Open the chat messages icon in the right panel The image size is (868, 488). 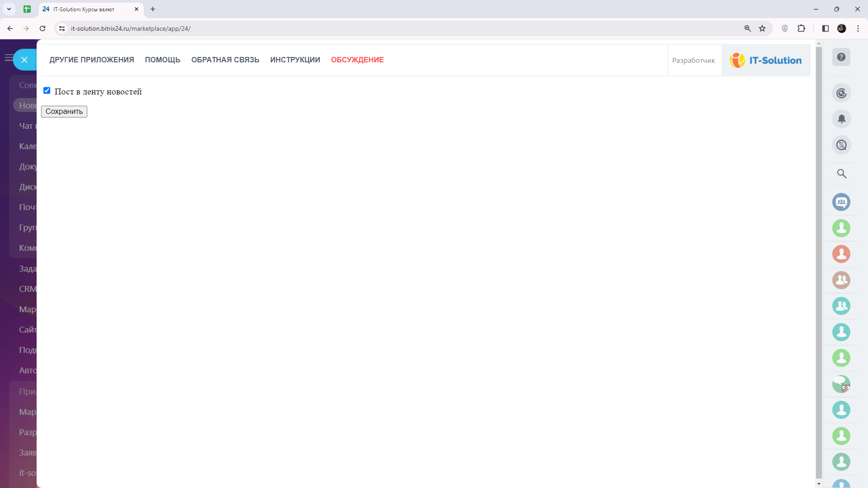tap(841, 145)
